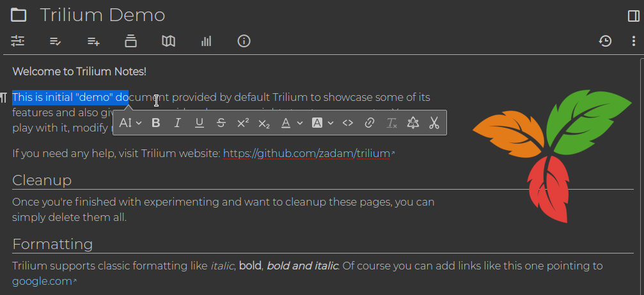Expand the font background color dropdown
Screen dimensions: 644x295
(x=323, y=123)
